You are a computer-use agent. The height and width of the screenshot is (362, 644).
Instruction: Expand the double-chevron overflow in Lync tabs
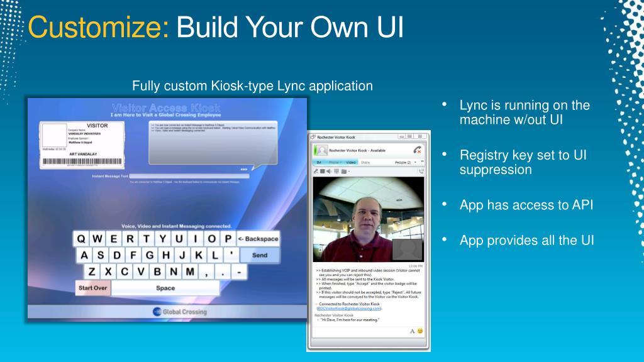(422, 162)
